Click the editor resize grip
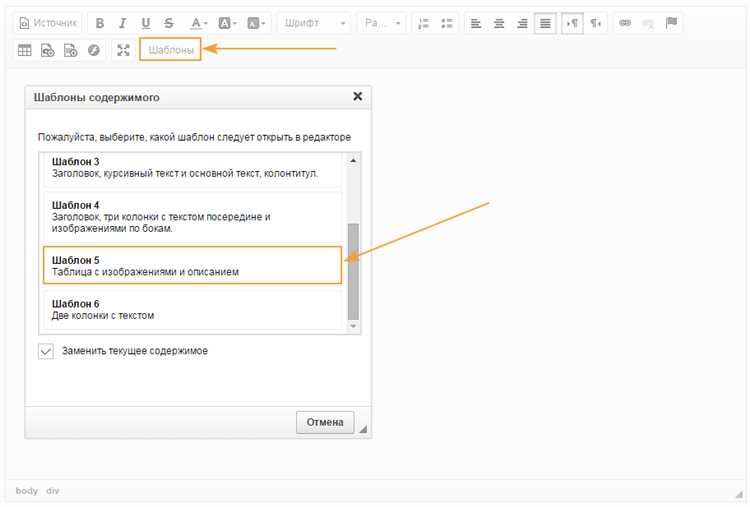This screenshot has width=750, height=507. [x=739, y=494]
